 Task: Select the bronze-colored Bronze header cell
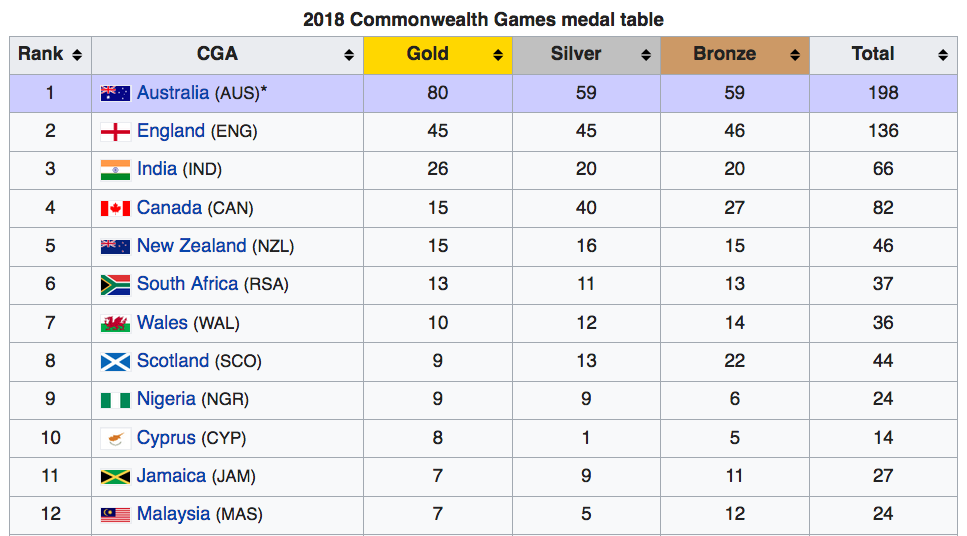(x=735, y=56)
